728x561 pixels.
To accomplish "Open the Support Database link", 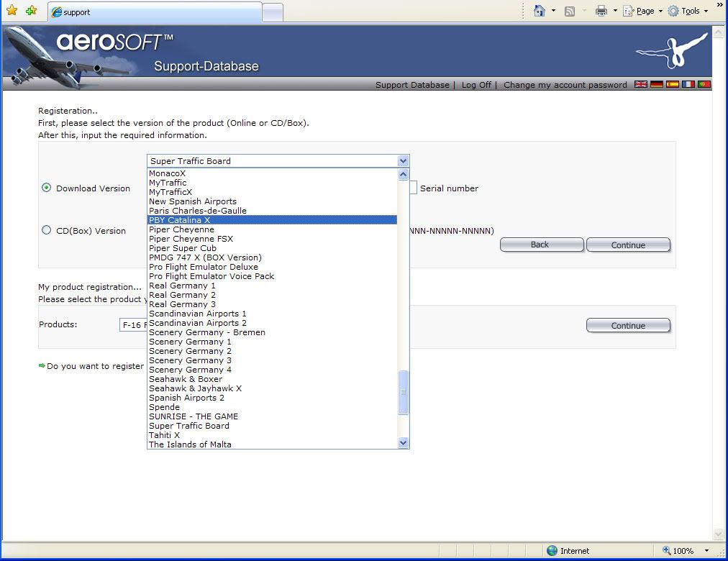I will 412,85.
